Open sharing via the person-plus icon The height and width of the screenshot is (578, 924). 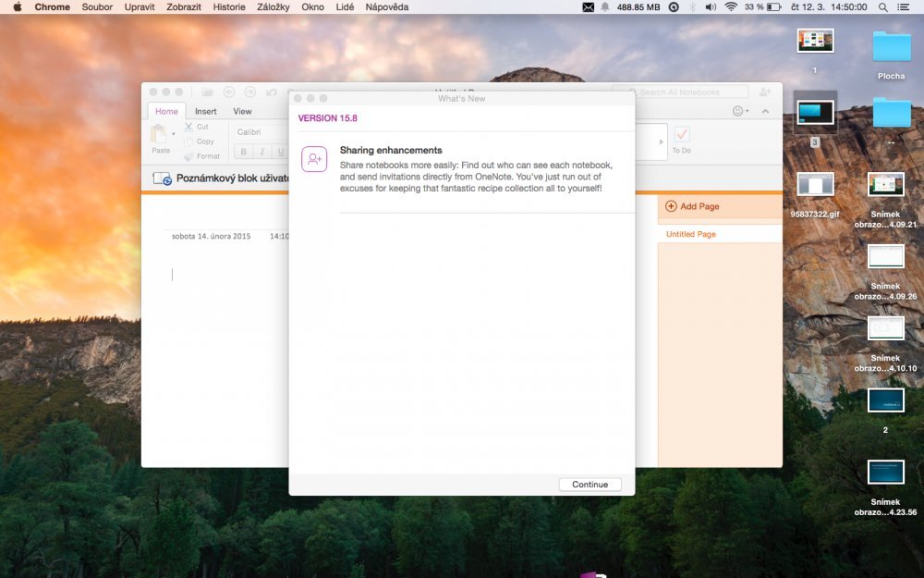[x=765, y=92]
